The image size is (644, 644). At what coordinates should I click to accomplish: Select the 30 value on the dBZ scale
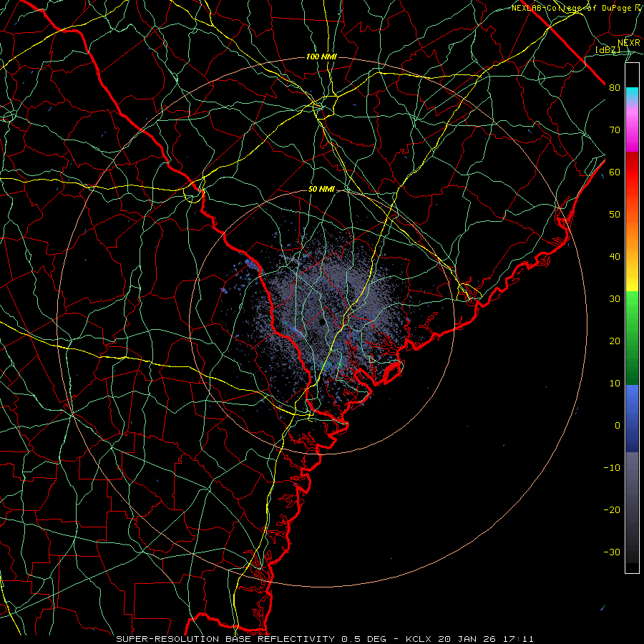point(615,299)
